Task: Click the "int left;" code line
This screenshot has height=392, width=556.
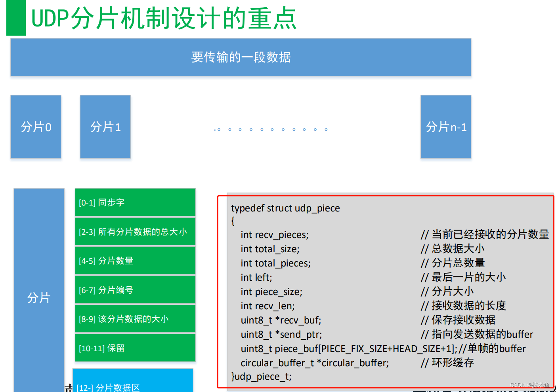Action: tap(256, 278)
